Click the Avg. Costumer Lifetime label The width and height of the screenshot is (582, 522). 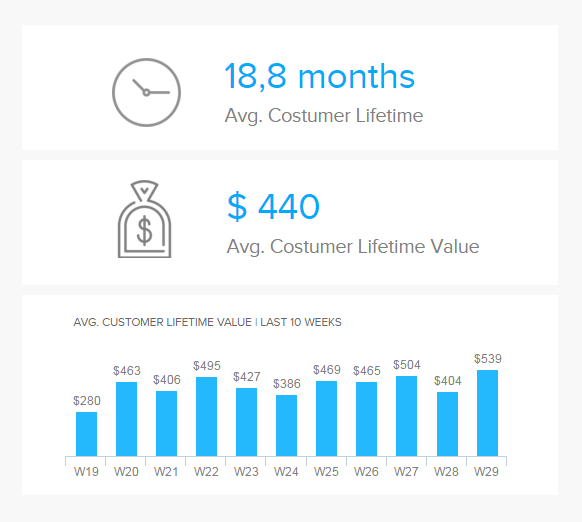coord(324,115)
